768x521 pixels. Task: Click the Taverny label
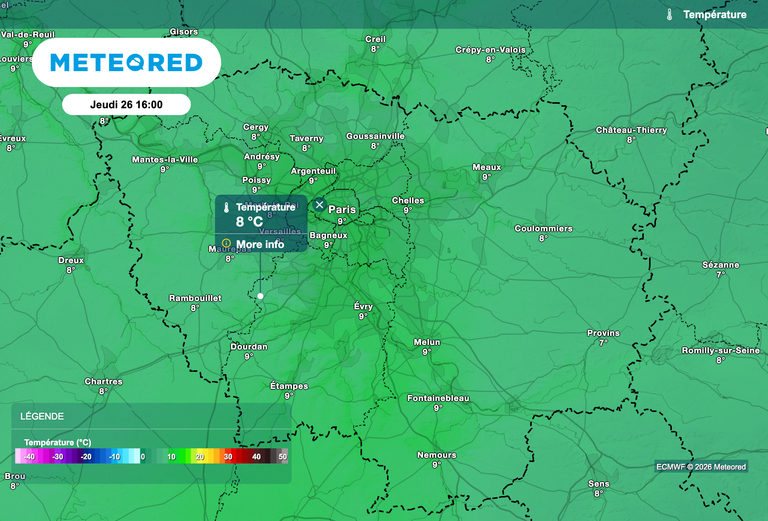click(306, 138)
